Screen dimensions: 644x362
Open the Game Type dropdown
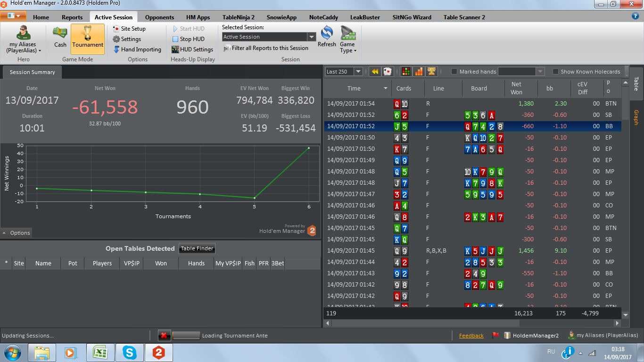pos(347,41)
